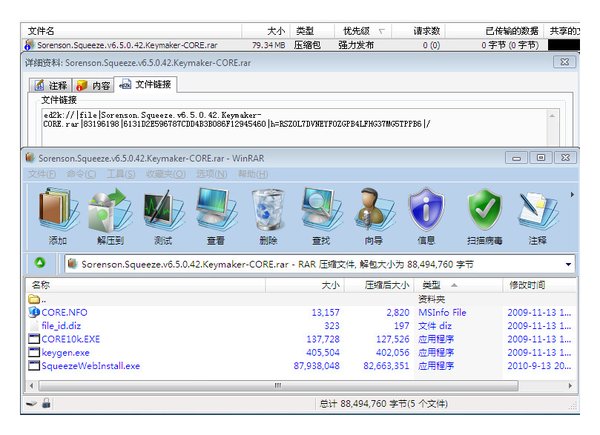The height and width of the screenshot is (435, 600).
Task: Select the file name keygen.exe
Action: (65, 352)
